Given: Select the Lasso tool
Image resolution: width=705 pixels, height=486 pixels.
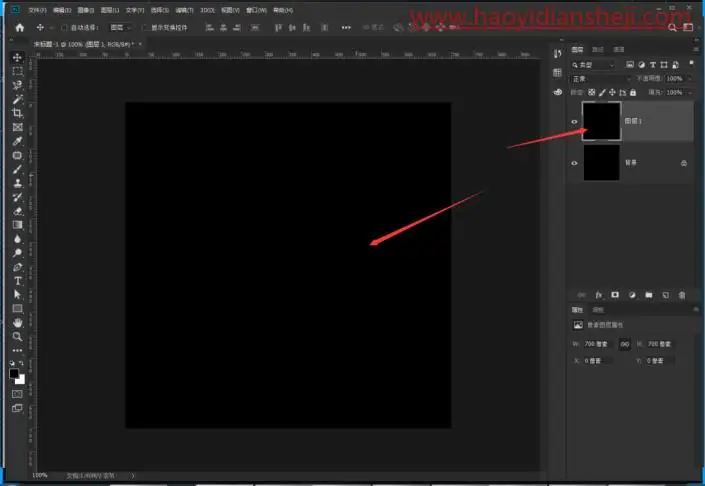Looking at the screenshot, I should click(x=17, y=85).
